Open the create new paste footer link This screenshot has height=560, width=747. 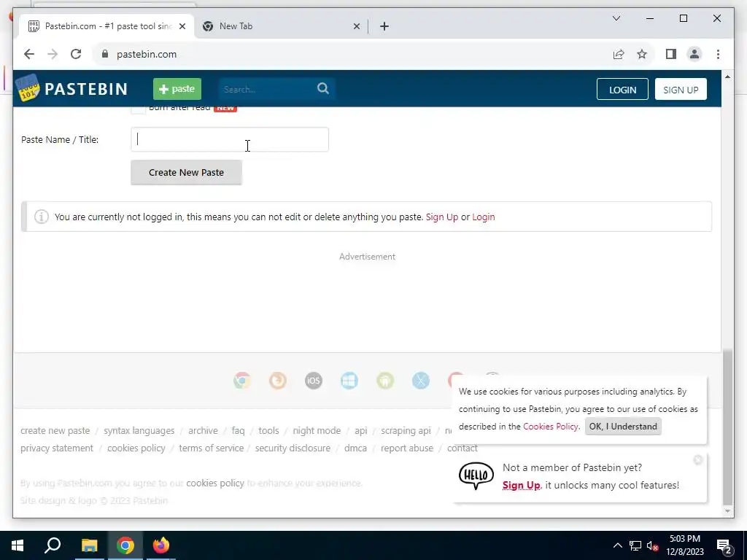(x=55, y=430)
